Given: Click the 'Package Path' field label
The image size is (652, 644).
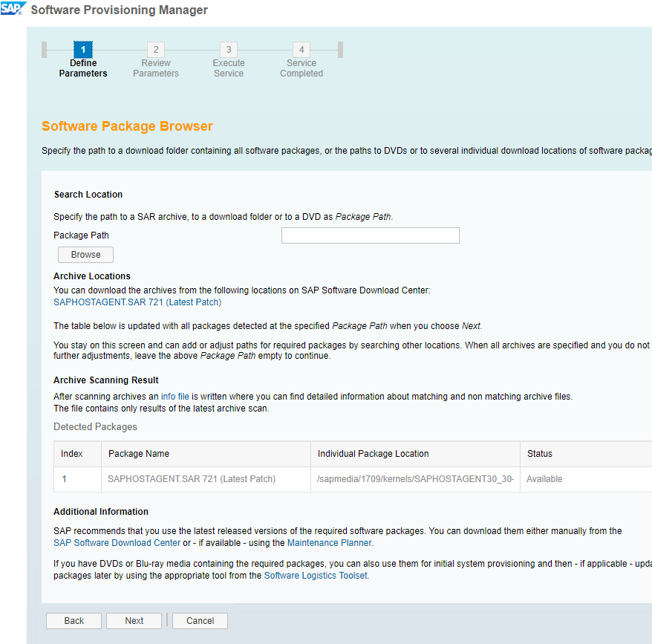Looking at the screenshot, I should pos(81,235).
